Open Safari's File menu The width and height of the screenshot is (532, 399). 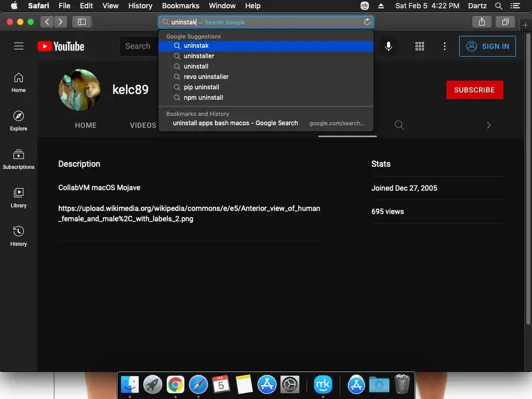tap(64, 6)
